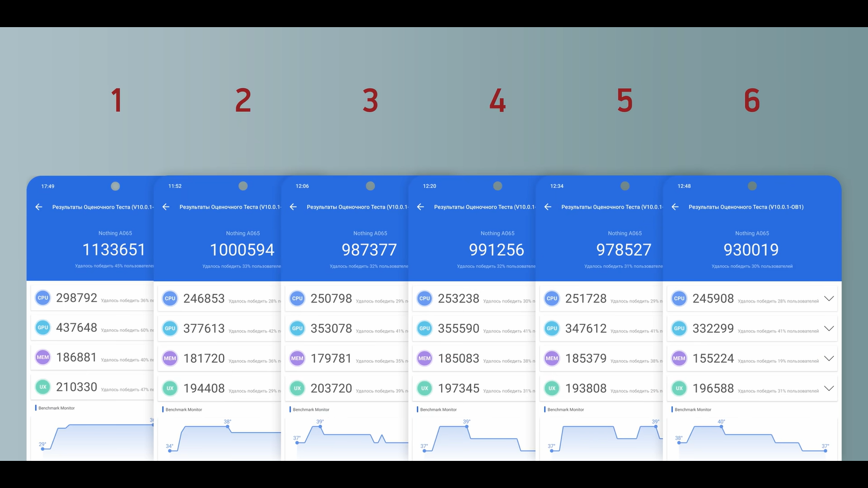Click the CPU badge beside score 298792
The width and height of the screenshot is (868, 488).
43,298
